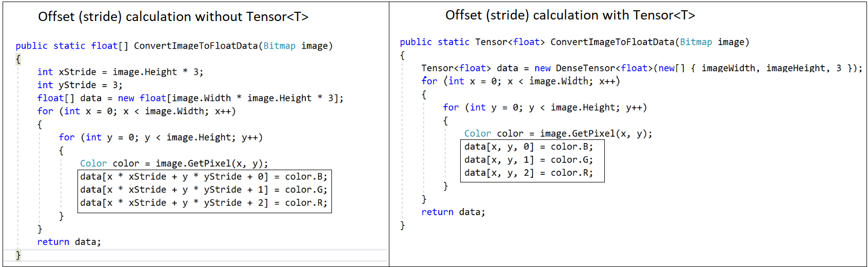The width and height of the screenshot is (868, 267).
Task: Click the outer for loop over x, left
Action: pos(136,111)
